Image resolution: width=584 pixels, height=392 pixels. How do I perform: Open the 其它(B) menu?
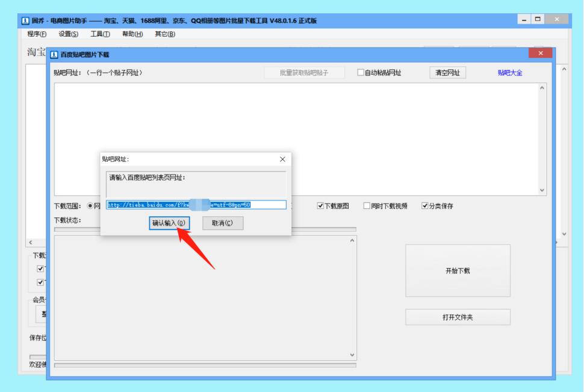click(164, 34)
